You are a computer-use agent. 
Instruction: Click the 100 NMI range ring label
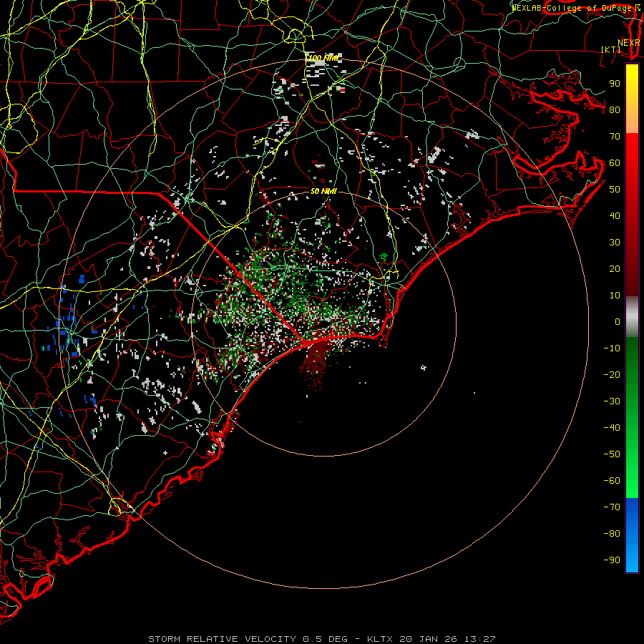click(x=323, y=59)
